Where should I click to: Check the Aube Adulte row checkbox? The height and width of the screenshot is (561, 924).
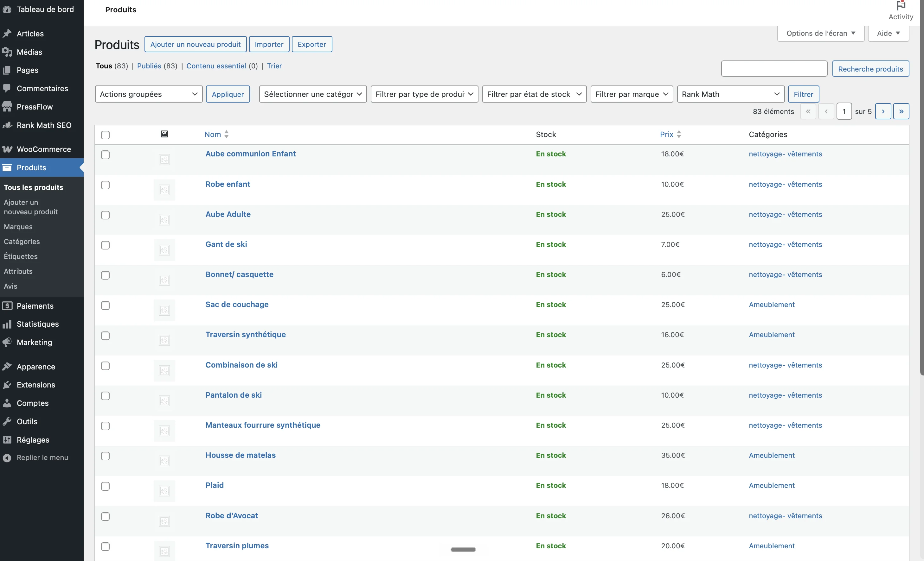[x=106, y=215]
